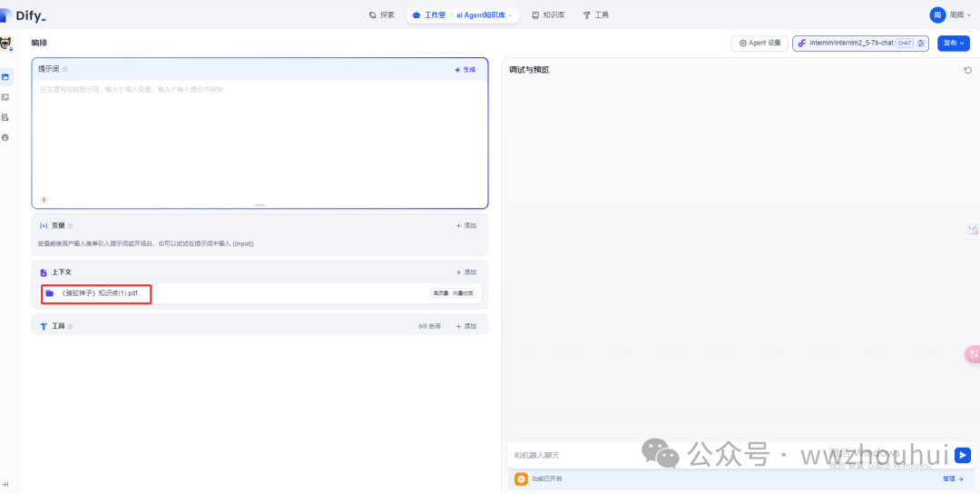Image resolution: width=980 pixels, height=494 pixels.
Task: Click the blue send message button
Action: [x=963, y=455]
